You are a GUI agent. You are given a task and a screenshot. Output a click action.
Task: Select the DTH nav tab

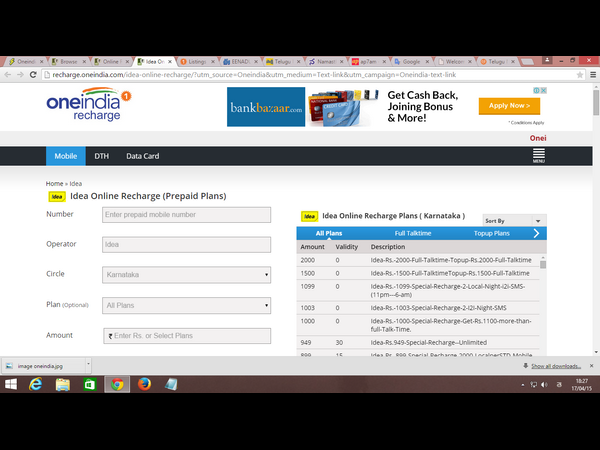[x=102, y=156]
